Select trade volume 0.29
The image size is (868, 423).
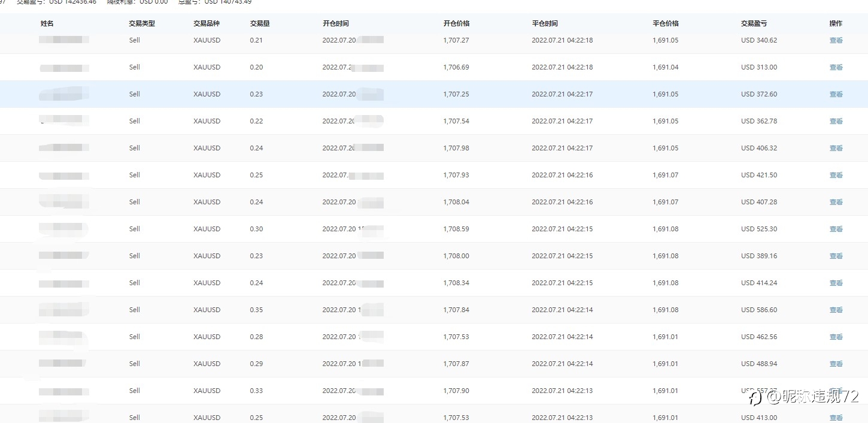(256, 364)
